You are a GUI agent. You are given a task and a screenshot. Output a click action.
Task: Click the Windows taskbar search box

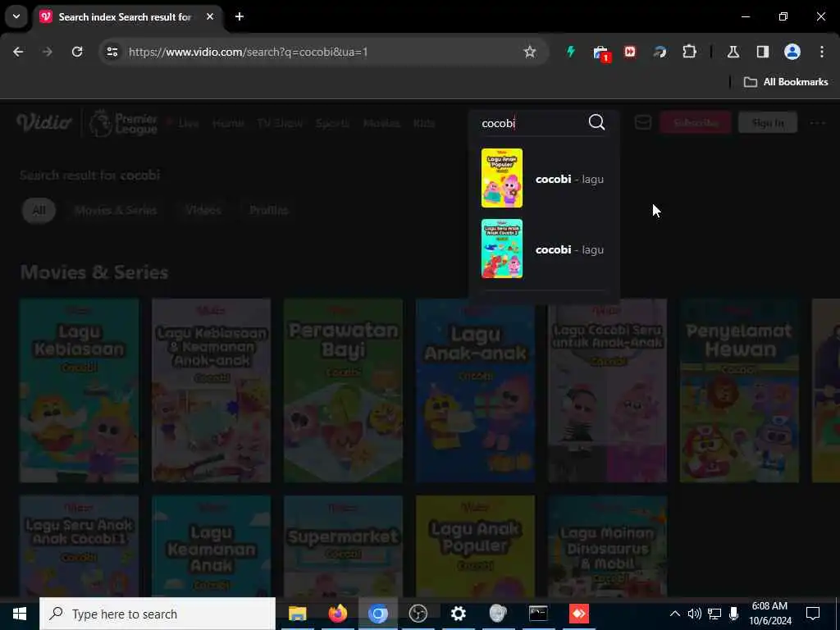(x=157, y=614)
